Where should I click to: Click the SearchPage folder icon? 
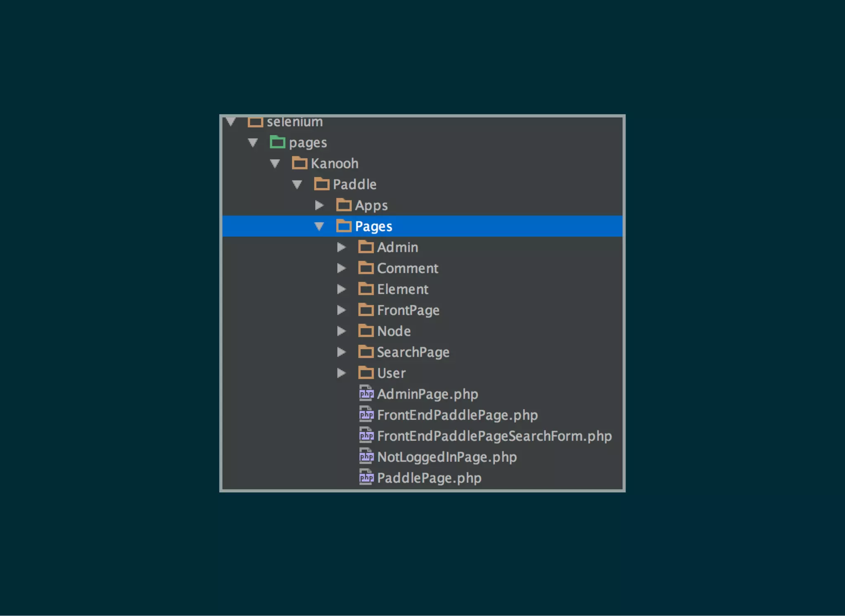click(x=366, y=352)
